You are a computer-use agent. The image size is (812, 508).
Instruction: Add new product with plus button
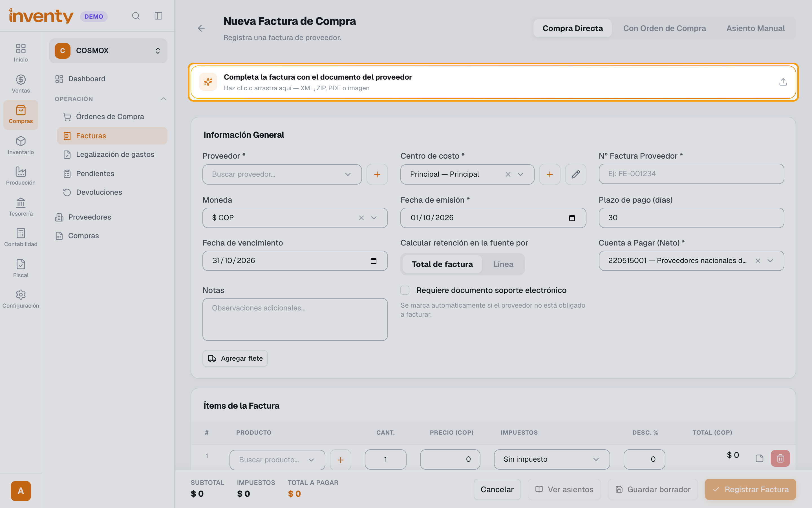pos(341,460)
